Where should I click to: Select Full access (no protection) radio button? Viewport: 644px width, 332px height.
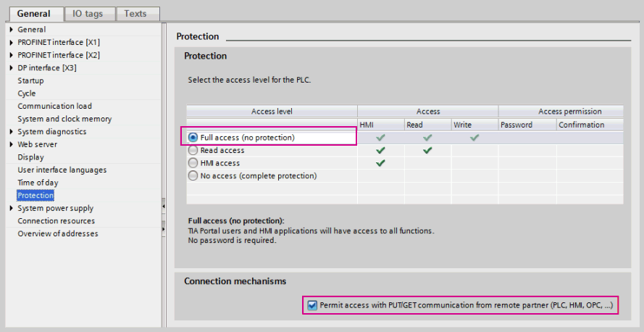(193, 137)
